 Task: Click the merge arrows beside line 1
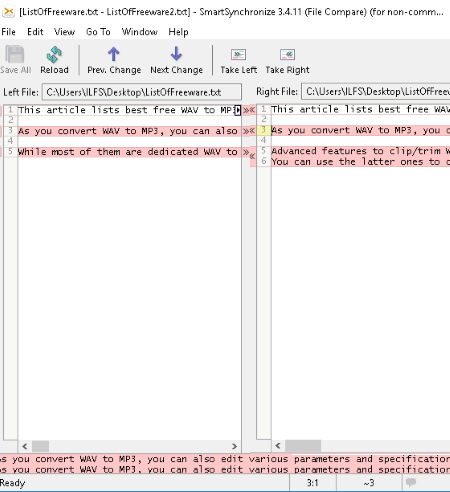(249, 110)
